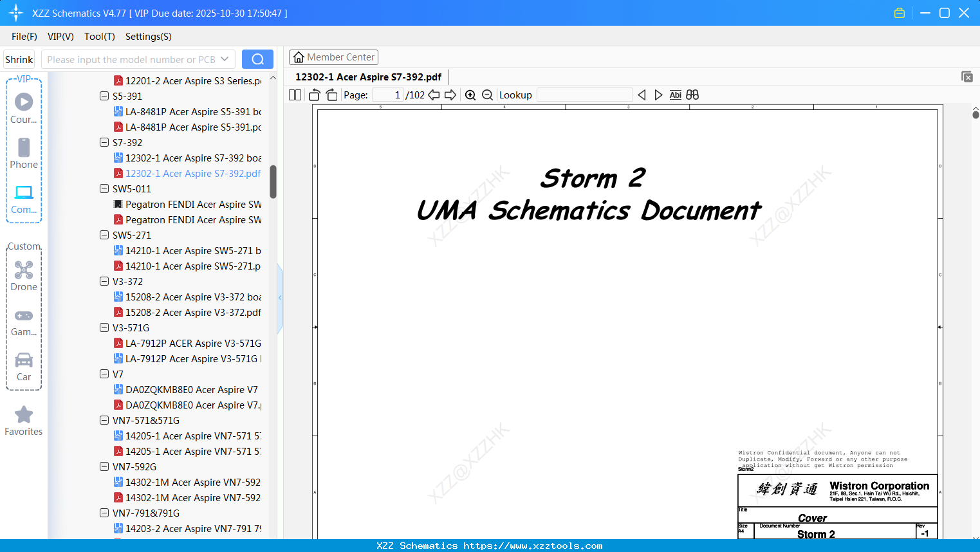Focus the model number search field
Image resolution: width=980 pixels, height=552 pixels.
pyautogui.click(x=131, y=59)
